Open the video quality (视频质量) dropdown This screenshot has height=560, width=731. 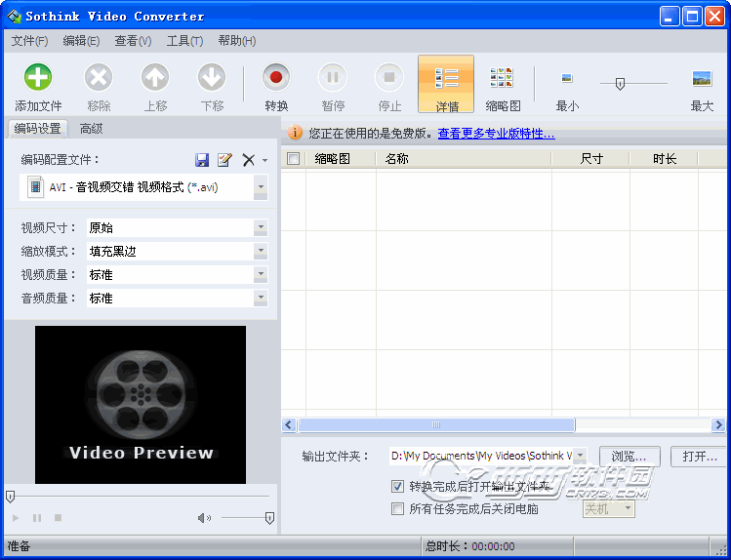pyautogui.click(x=261, y=274)
